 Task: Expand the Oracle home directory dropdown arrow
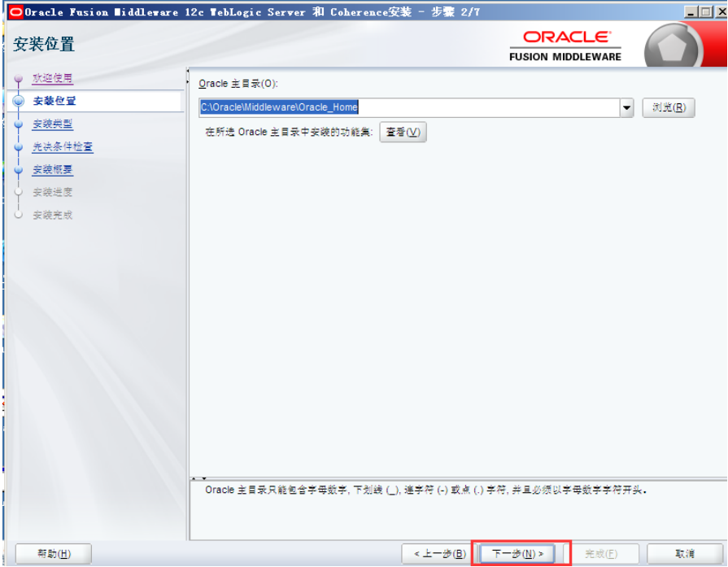(626, 107)
